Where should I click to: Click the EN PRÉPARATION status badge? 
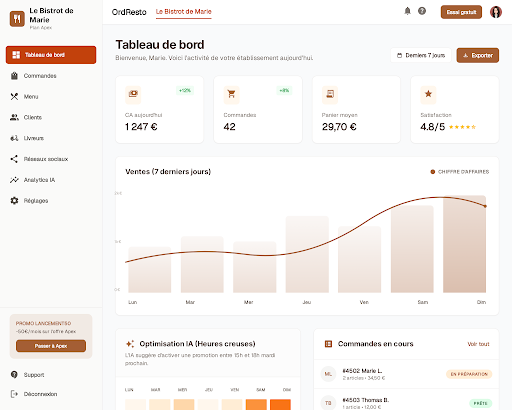point(469,374)
